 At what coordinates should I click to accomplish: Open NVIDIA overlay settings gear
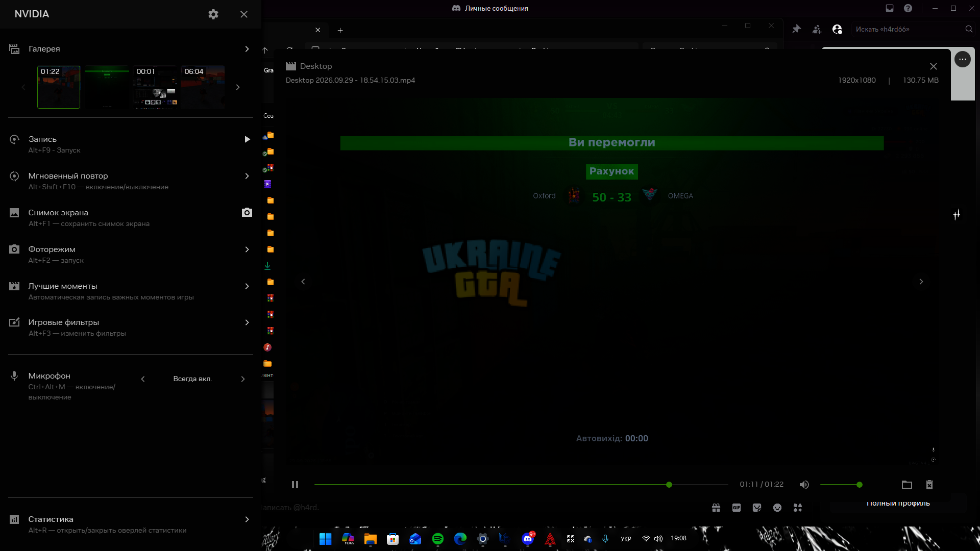(213, 14)
